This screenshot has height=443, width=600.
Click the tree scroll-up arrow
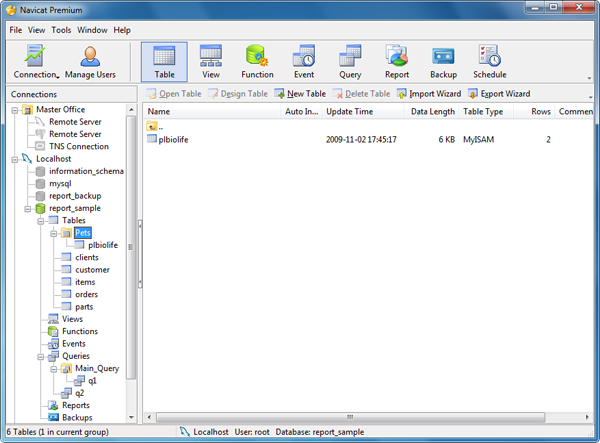[131, 110]
